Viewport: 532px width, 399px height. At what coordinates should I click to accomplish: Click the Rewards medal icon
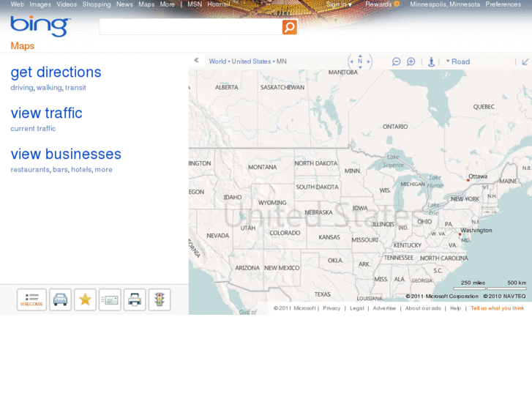(397, 4)
